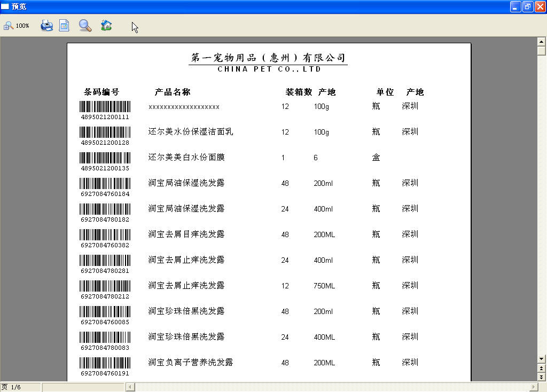This screenshot has width=547, height=392.
Task: Click barcode 6927084760382
Action: 105,239
